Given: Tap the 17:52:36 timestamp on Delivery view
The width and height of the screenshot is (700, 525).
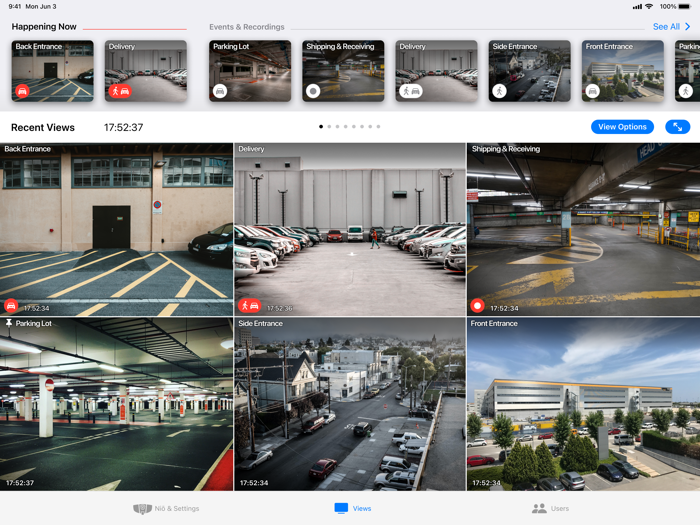Looking at the screenshot, I should pyautogui.click(x=279, y=308).
